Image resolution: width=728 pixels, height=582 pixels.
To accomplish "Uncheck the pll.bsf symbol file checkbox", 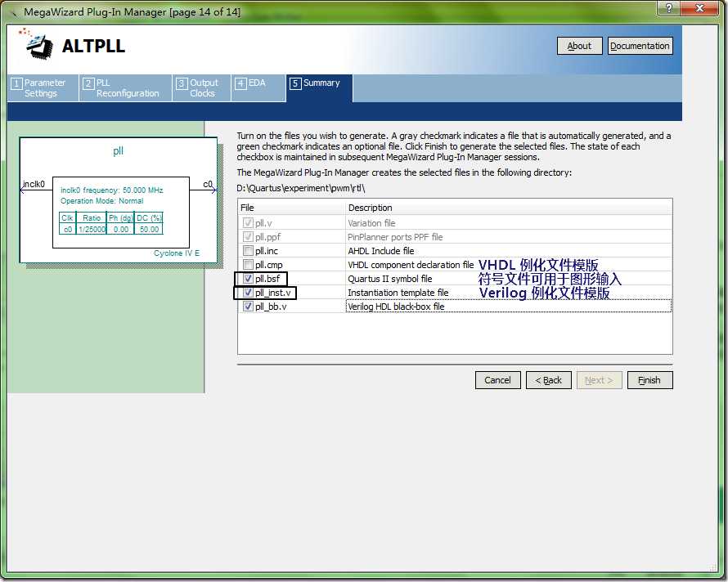I will 248,279.
